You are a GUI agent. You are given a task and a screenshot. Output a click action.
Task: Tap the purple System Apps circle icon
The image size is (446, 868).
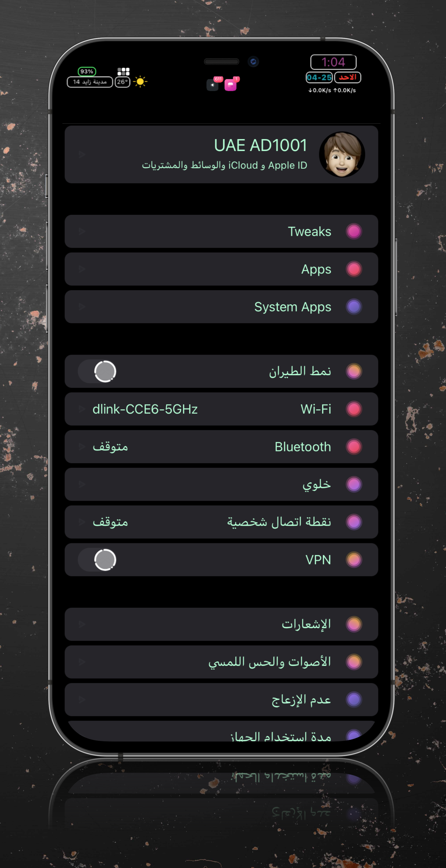click(354, 307)
